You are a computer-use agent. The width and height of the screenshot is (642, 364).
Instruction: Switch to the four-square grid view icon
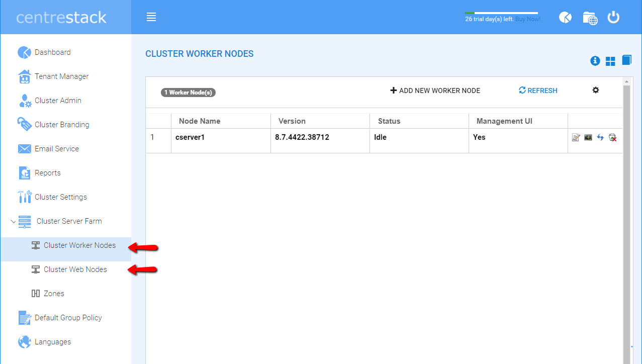click(610, 61)
